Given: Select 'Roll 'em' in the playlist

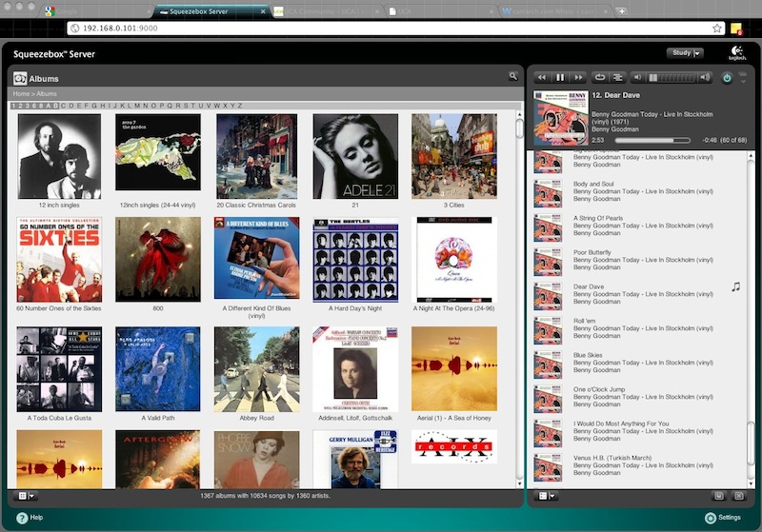Looking at the screenshot, I should pos(640,328).
